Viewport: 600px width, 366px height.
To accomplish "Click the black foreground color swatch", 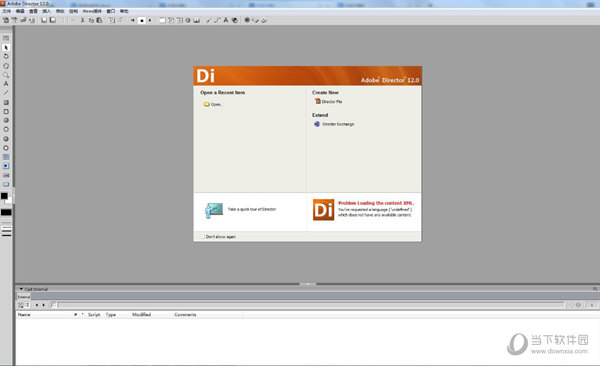I will (x=4, y=196).
